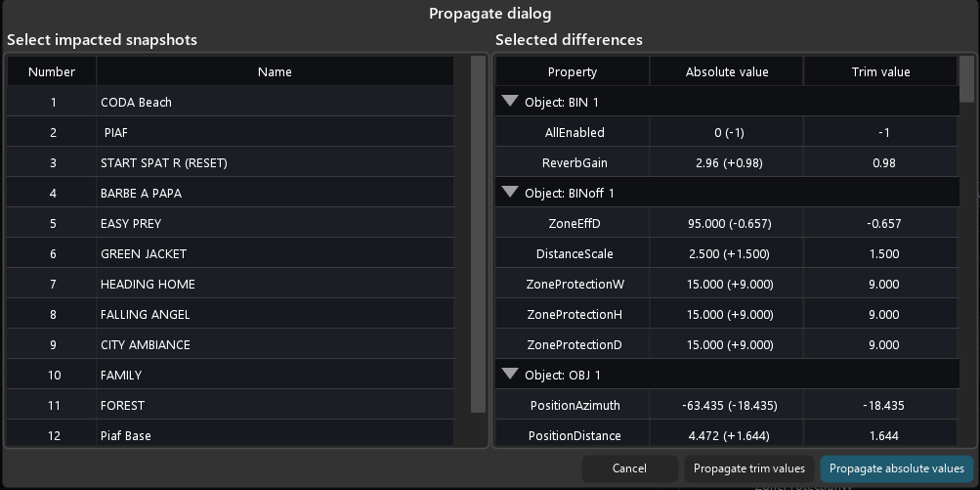
Task: Select the ReverbGain property row
Action: pyautogui.click(x=573, y=162)
